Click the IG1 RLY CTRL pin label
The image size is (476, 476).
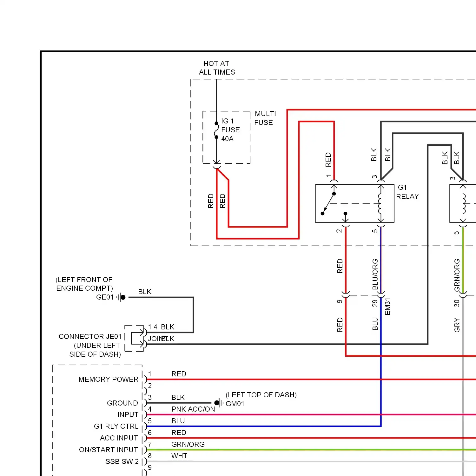(x=115, y=426)
